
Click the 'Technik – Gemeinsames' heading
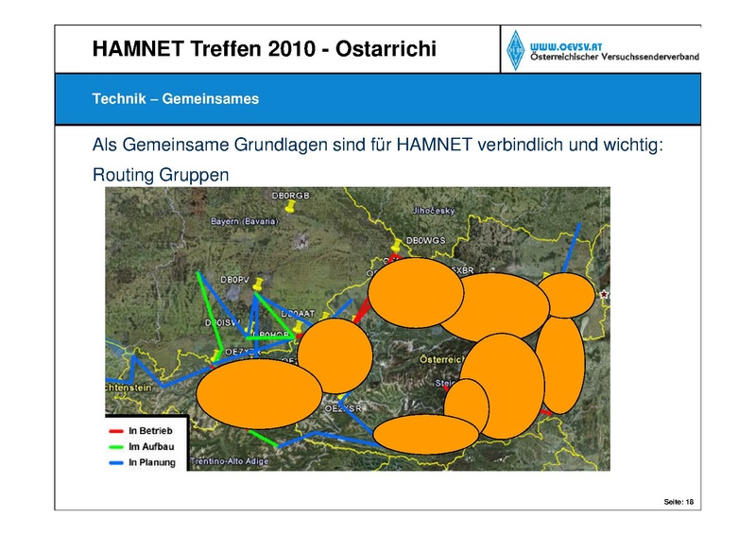point(176,99)
